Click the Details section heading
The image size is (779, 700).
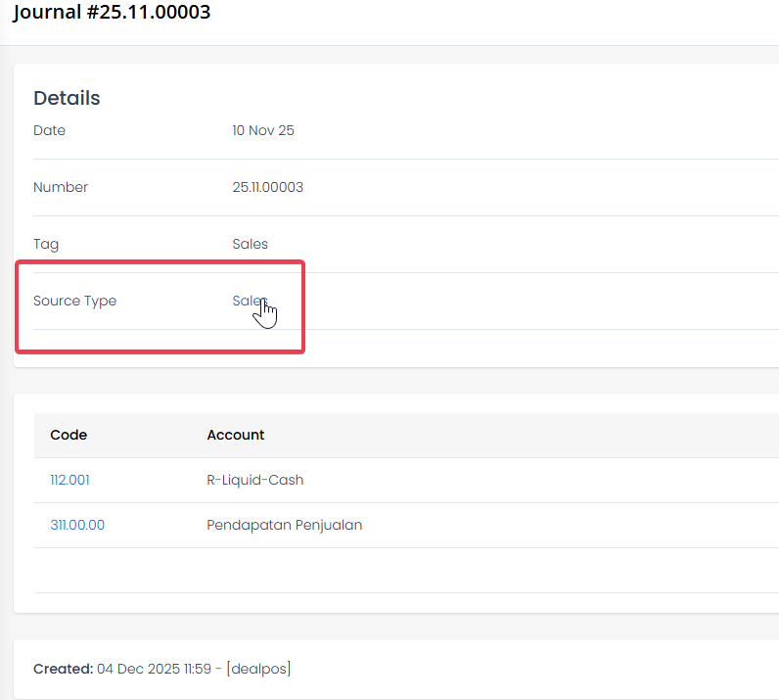(x=67, y=98)
